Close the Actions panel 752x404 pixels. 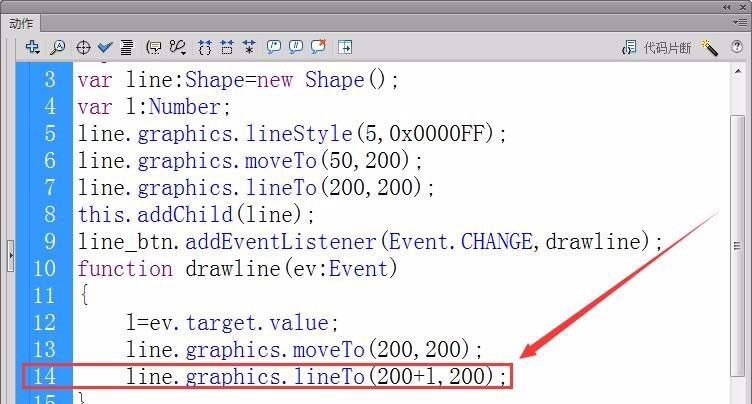pyautogui.click(x=743, y=7)
